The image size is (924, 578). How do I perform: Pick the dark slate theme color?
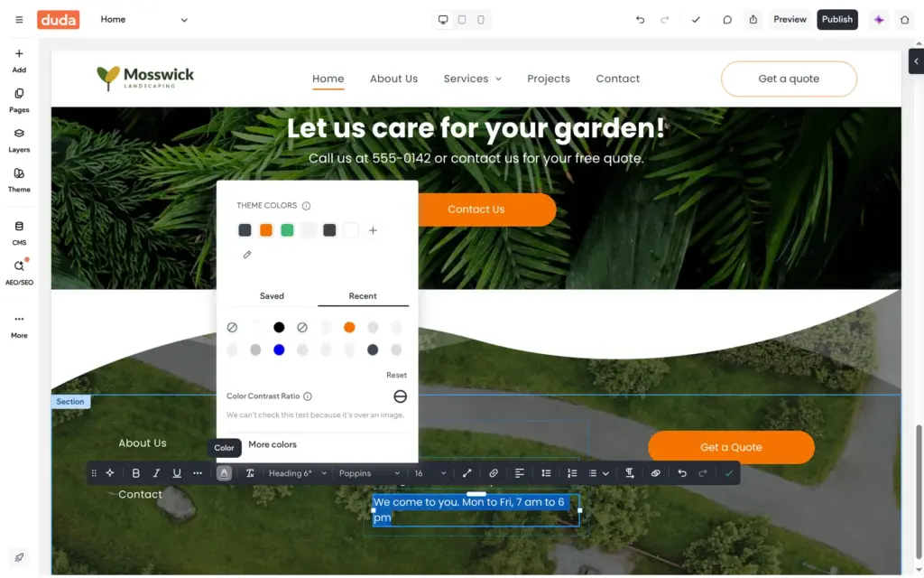pyautogui.click(x=245, y=230)
